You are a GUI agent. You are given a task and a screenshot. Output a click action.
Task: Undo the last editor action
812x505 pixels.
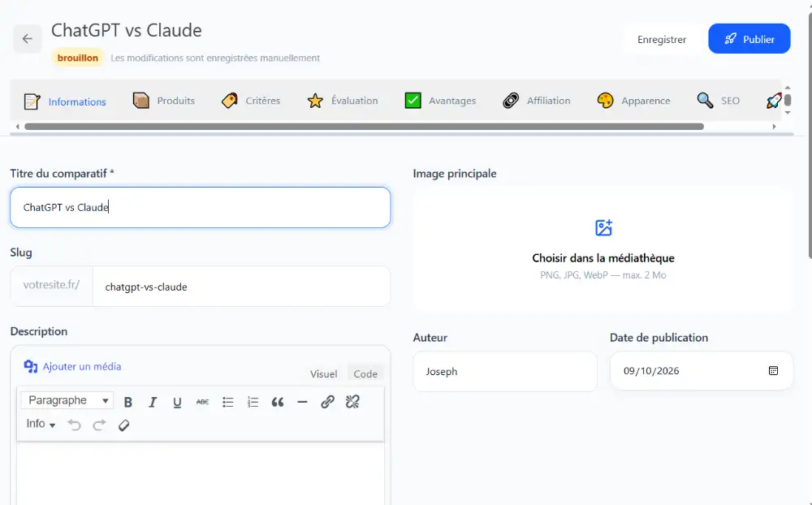point(75,425)
